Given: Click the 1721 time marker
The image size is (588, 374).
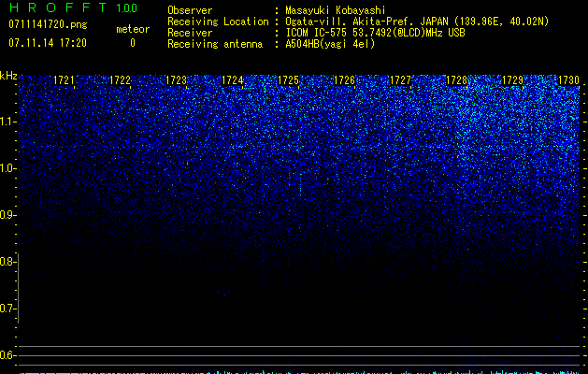Looking at the screenshot, I should [64, 80].
